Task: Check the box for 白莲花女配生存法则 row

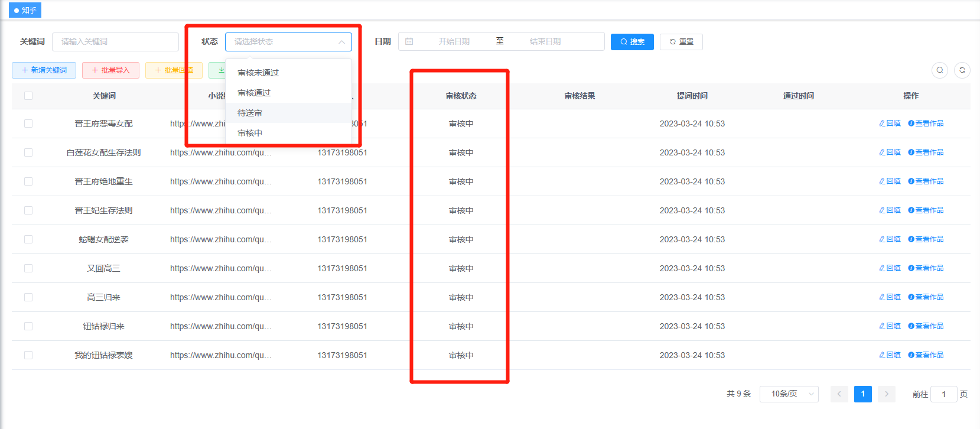Action: click(x=28, y=152)
